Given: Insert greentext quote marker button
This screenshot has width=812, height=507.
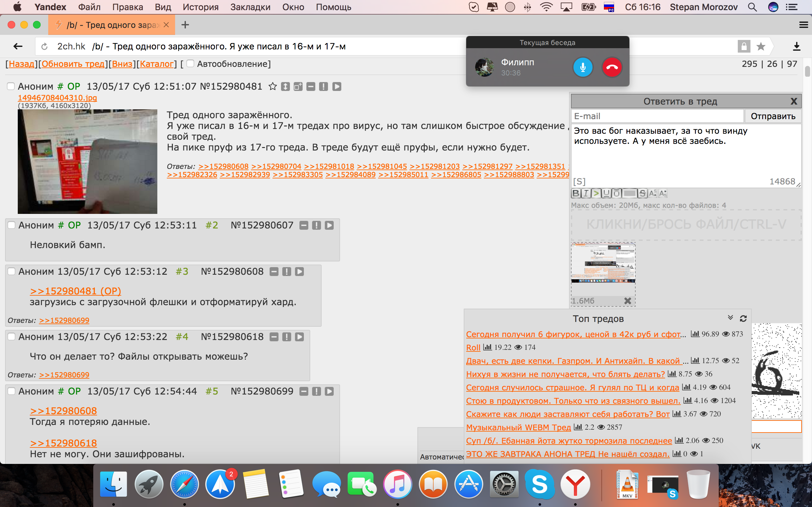Looking at the screenshot, I should [596, 194].
